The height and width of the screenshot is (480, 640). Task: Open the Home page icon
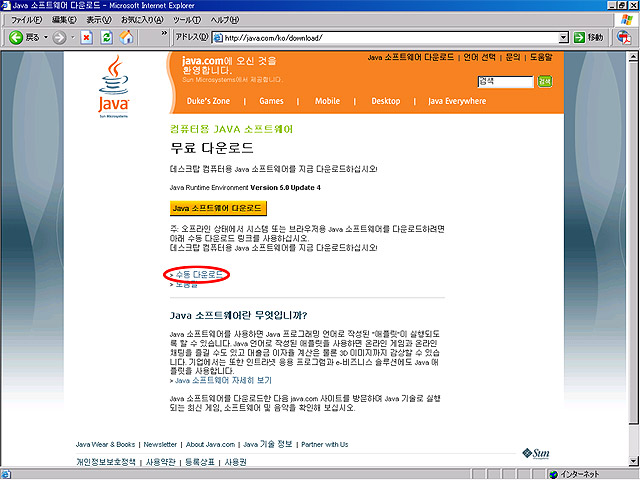pyautogui.click(x=127, y=38)
